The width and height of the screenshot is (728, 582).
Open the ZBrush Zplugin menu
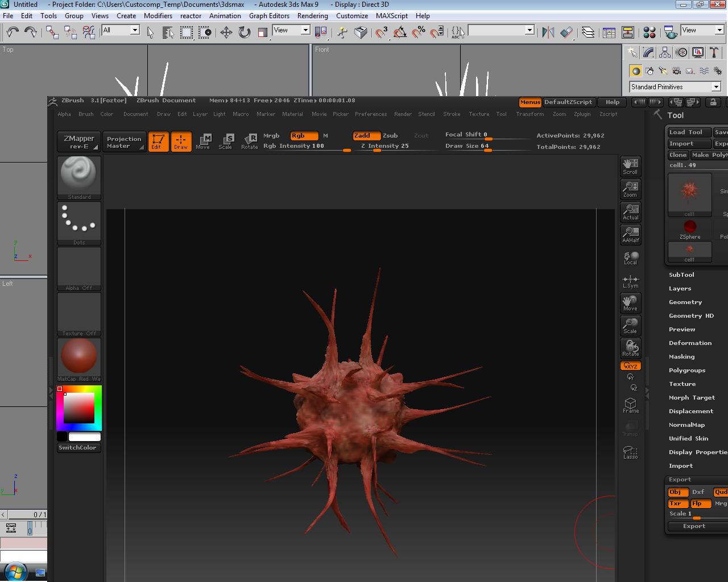click(582, 114)
